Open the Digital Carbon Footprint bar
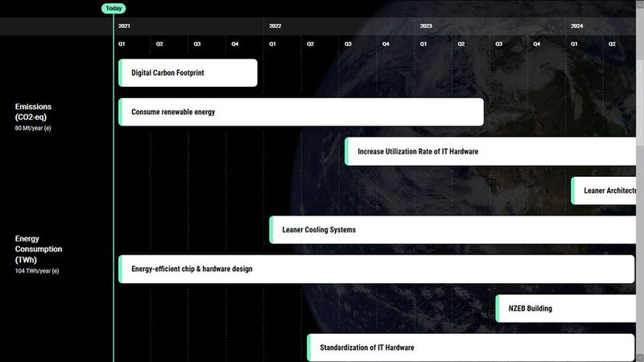 coord(188,72)
